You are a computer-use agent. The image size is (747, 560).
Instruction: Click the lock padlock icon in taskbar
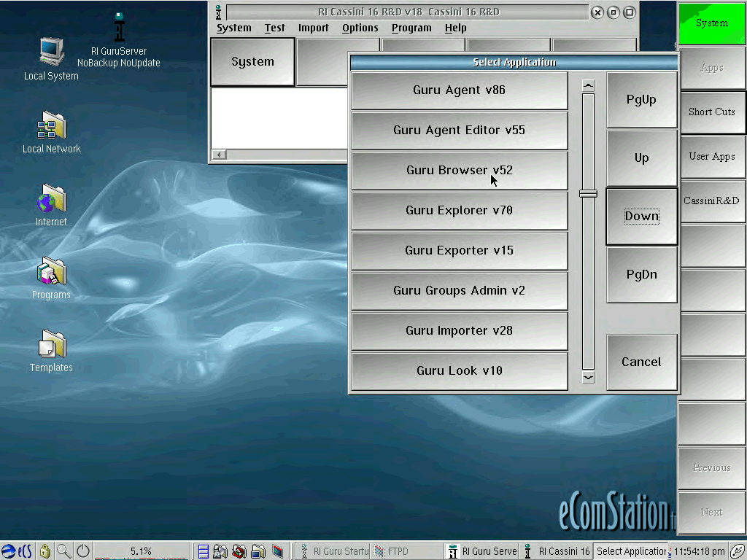coord(44,551)
